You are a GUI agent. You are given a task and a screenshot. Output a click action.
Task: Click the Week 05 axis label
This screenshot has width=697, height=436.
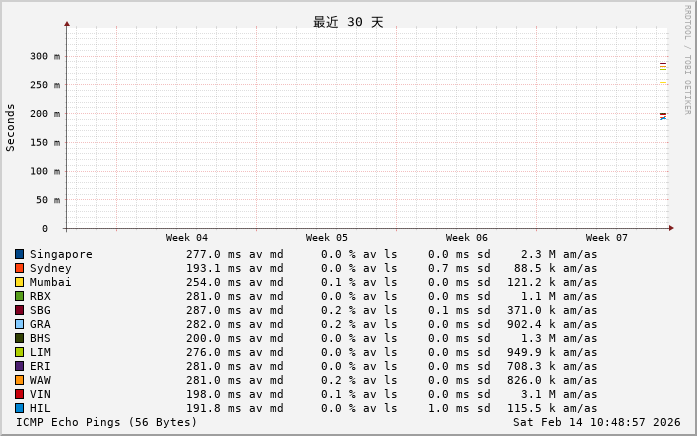[x=327, y=238]
